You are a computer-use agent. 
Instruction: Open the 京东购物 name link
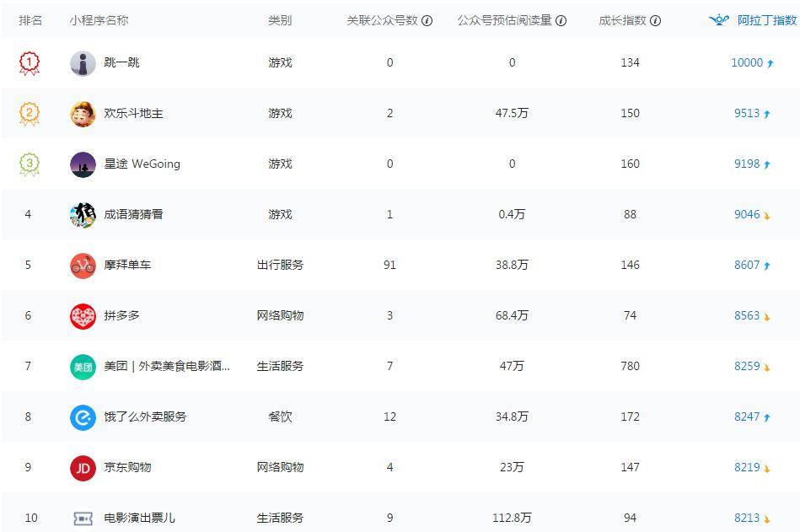[x=127, y=467]
